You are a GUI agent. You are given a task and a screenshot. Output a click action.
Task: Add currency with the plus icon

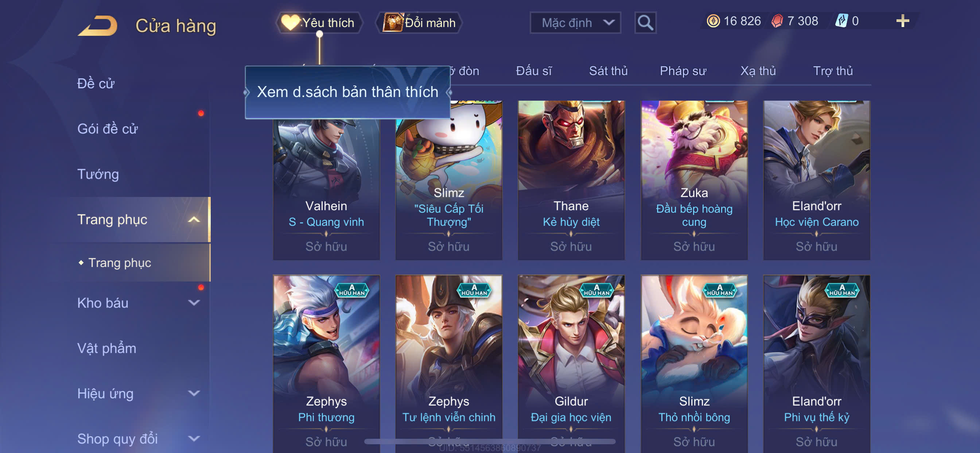(x=902, y=20)
